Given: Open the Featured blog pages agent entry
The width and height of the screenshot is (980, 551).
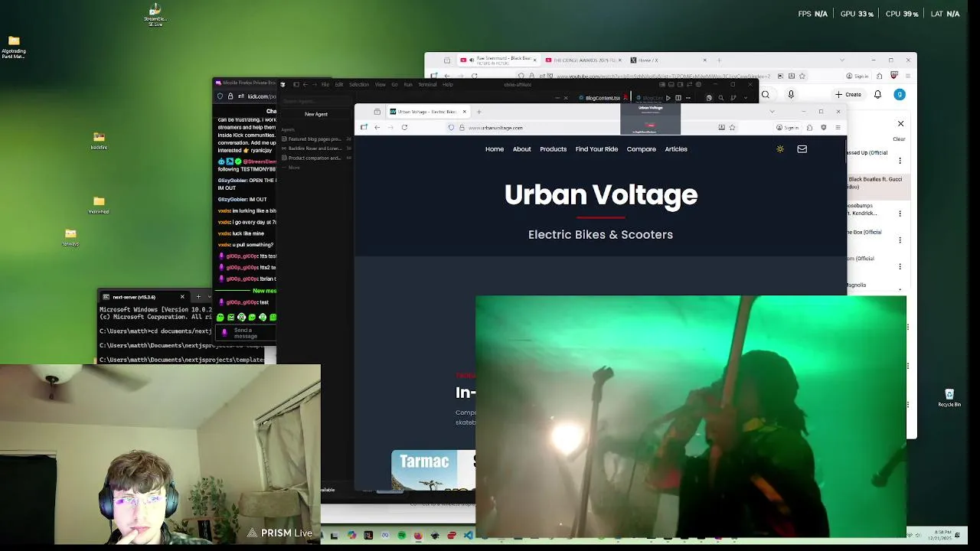Looking at the screenshot, I should click(315, 139).
